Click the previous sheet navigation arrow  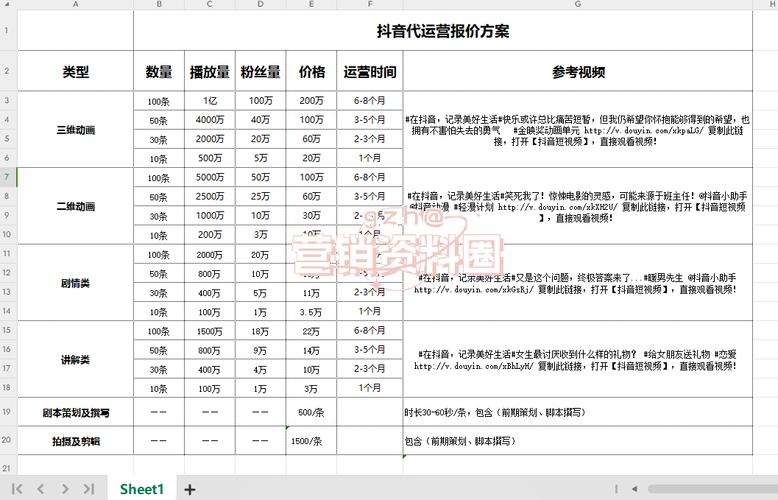coord(41,489)
